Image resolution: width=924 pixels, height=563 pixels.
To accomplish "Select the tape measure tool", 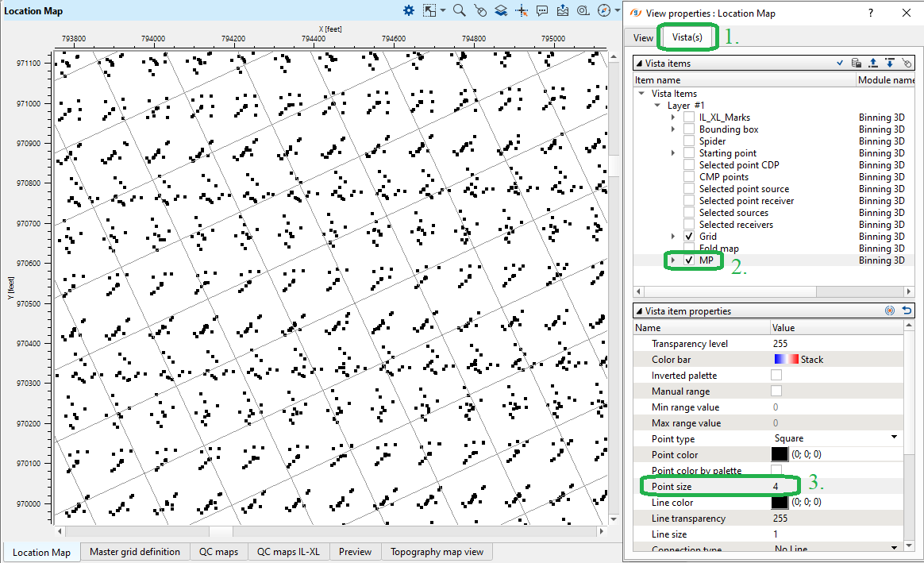I will [583, 10].
